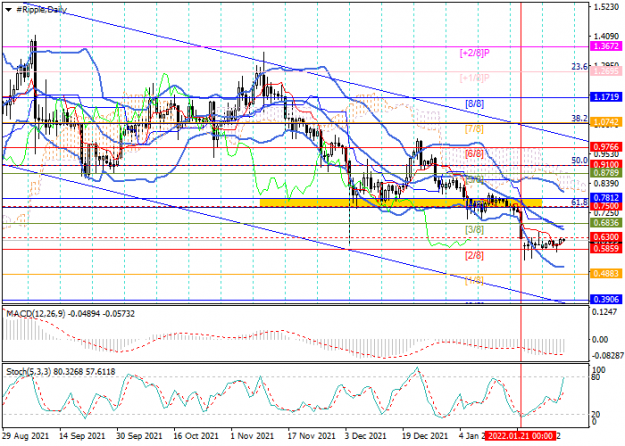Viewport: 625px width, 446px height.
Task: Select the blue 0.7812 price label
Action: pos(606,198)
